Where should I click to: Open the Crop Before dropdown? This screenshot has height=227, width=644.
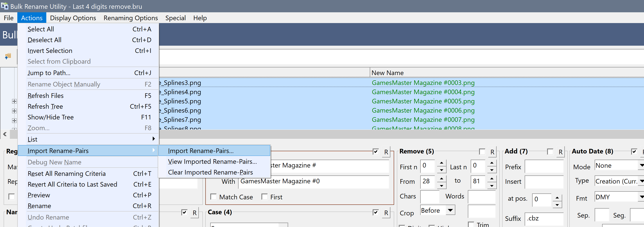coord(450,210)
